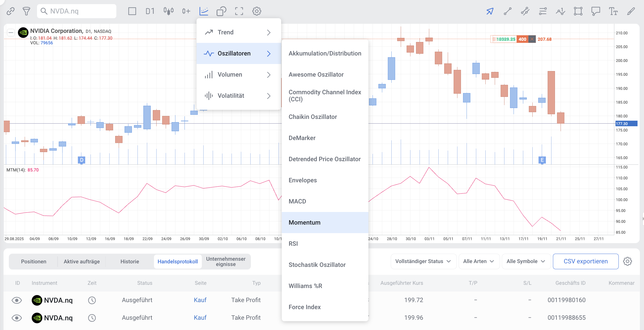The width and height of the screenshot is (644, 330).
Task: Click CSV exportieren button
Action: click(x=585, y=261)
